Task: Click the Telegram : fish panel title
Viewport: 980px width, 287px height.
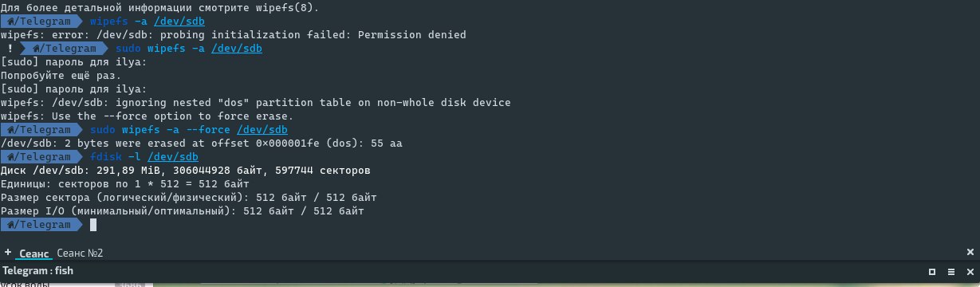Action: click(x=37, y=271)
